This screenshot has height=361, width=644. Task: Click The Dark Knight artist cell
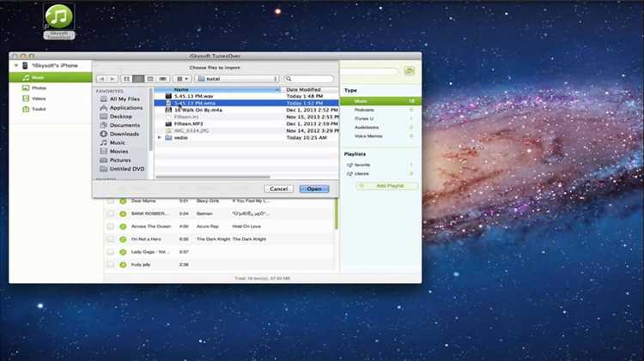(213, 239)
